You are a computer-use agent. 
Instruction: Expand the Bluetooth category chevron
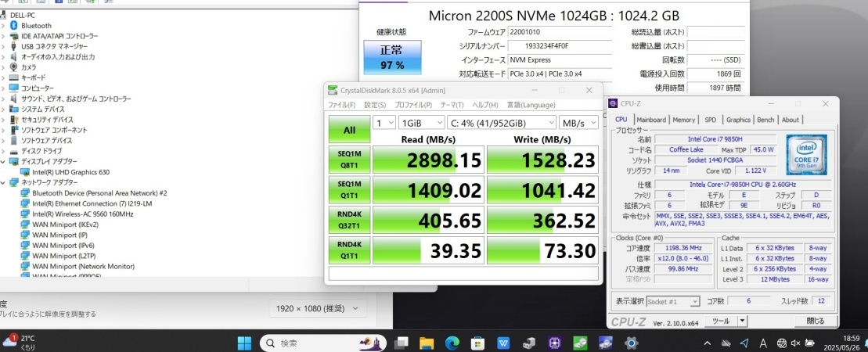tap(3, 26)
